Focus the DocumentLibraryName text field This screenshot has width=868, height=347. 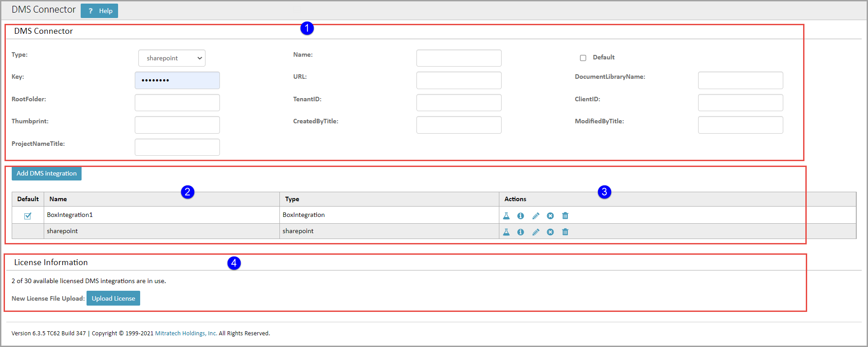tap(740, 81)
